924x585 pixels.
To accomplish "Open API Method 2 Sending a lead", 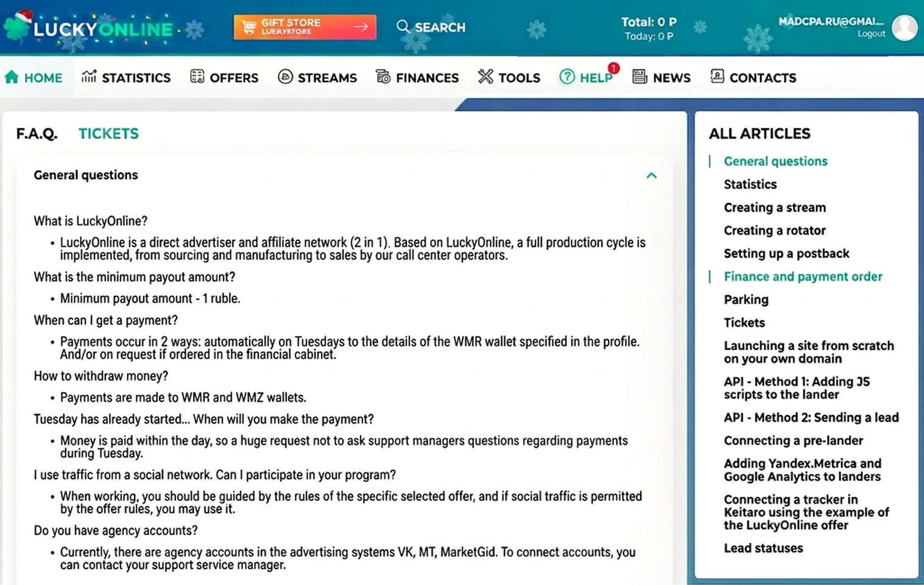I will tap(811, 418).
